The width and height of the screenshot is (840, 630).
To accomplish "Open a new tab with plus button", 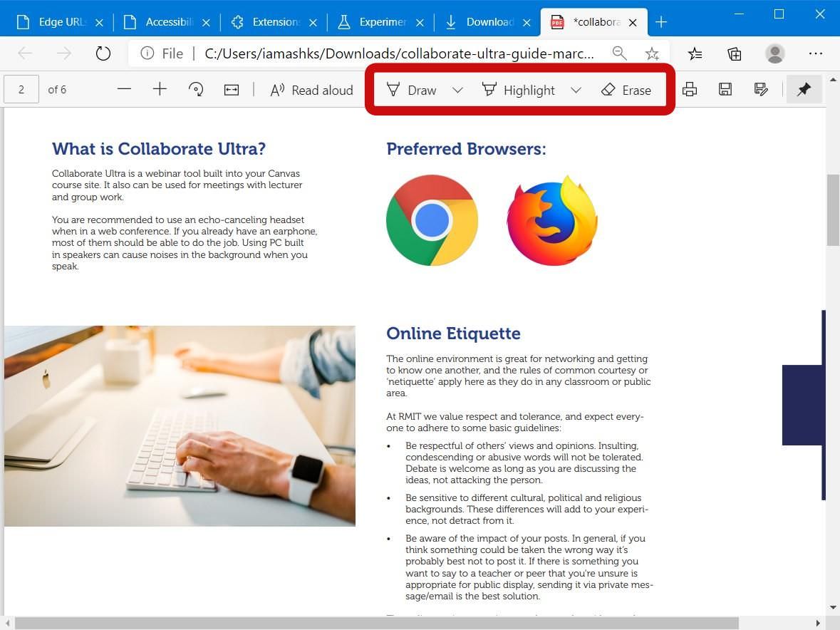I will (661, 22).
